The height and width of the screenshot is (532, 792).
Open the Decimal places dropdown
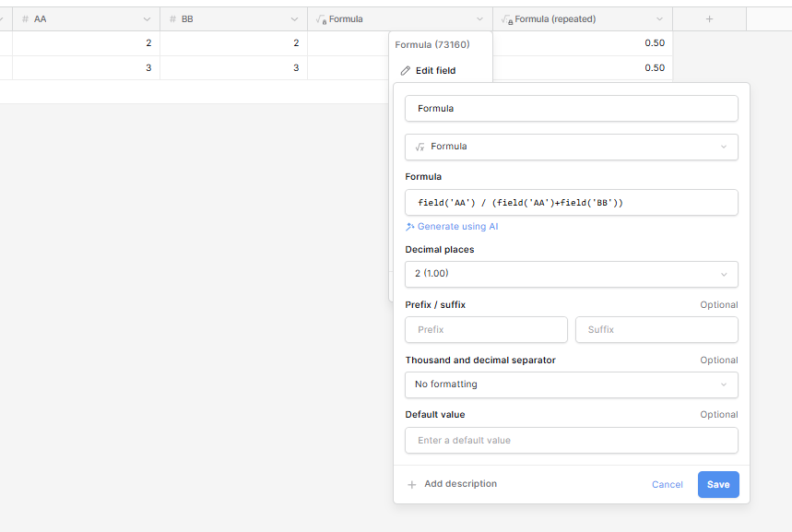click(x=572, y=275)
